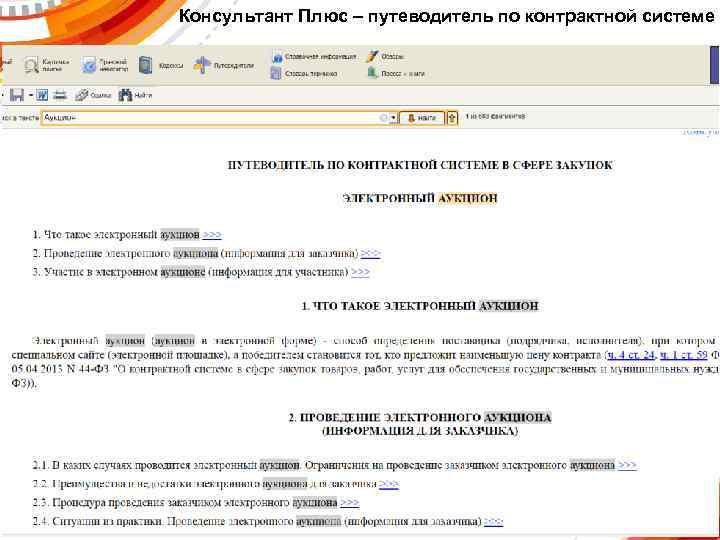Click the link-chain icon next to the printer

(93, 95)
